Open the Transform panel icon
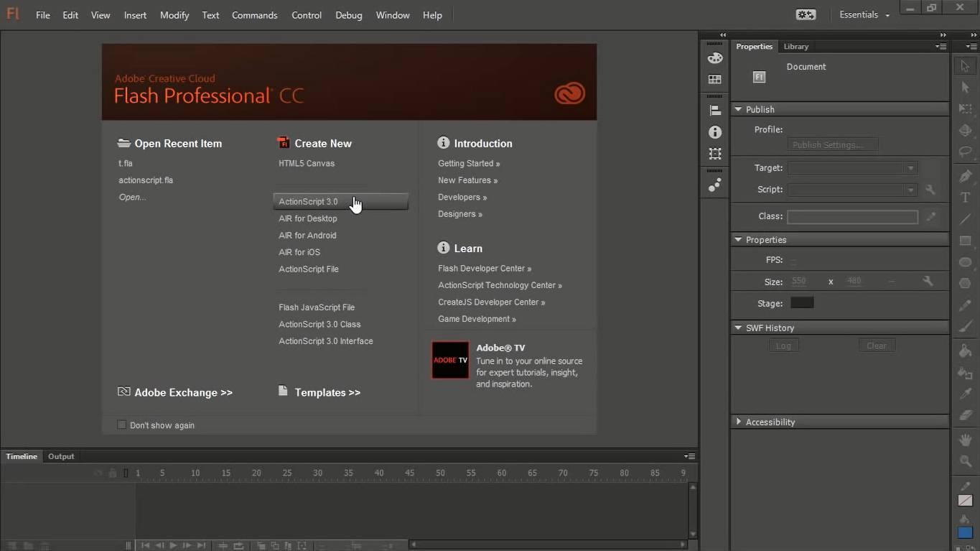This screenshot has width=980, height=551. [x=715, y=154]
